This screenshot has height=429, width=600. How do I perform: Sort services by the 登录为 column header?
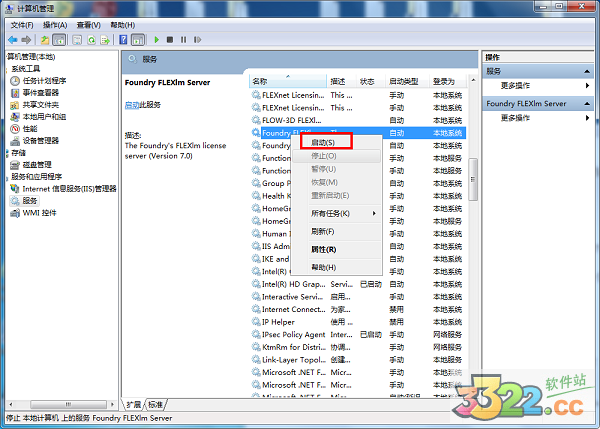pos(447,82)
